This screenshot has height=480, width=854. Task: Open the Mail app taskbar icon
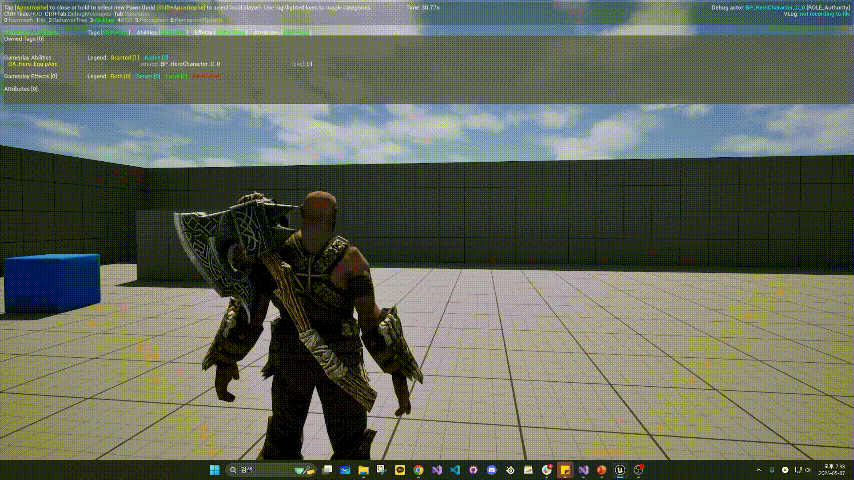pyautogui.click(x=345, y=470)
